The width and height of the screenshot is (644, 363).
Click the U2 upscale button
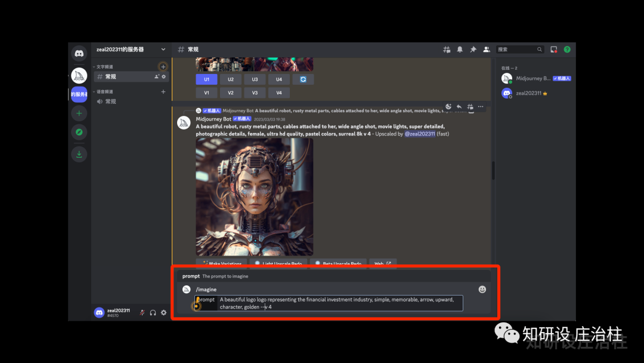(x=231, y=79)
